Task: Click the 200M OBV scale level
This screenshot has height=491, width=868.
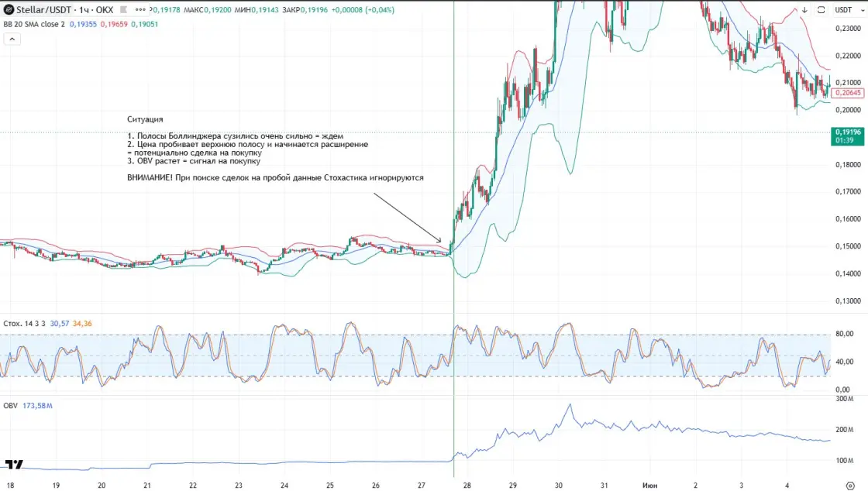Action: 845,430
